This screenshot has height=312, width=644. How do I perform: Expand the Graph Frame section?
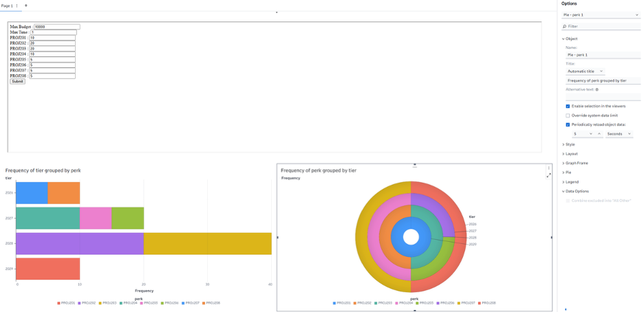click(x=577, y=163)
